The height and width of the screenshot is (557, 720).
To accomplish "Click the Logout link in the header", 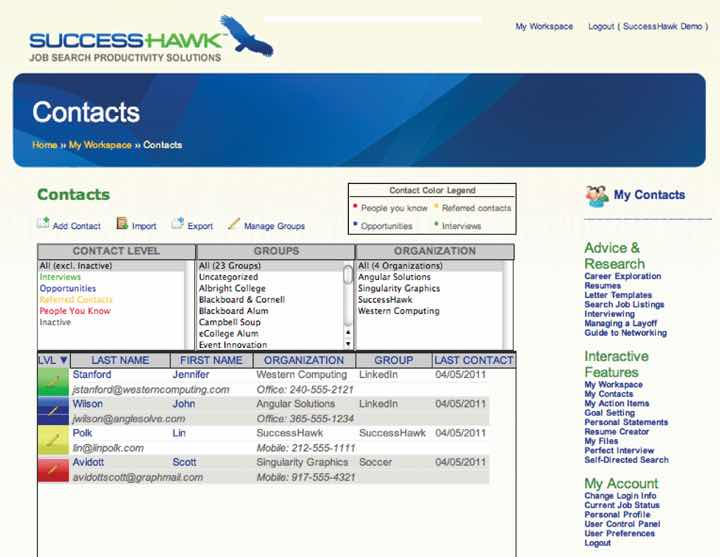I will [x=601, y=27].
